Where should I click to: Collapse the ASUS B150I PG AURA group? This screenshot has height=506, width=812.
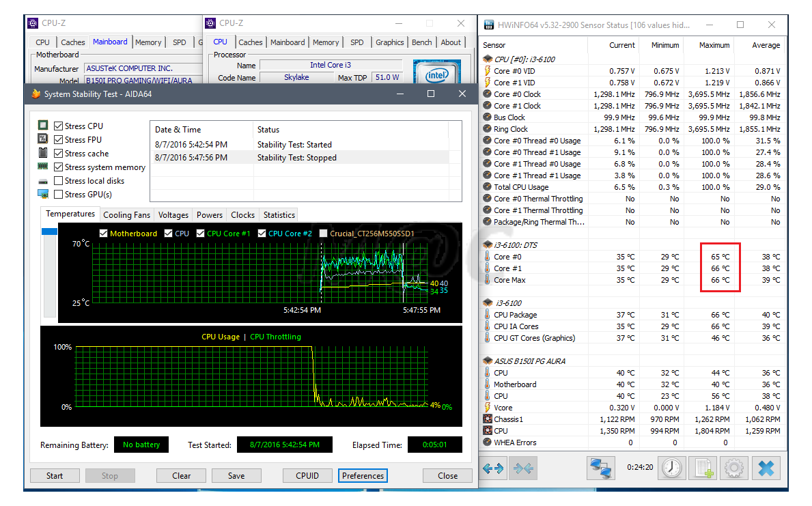pyautogui.click(x=488, y=361)
